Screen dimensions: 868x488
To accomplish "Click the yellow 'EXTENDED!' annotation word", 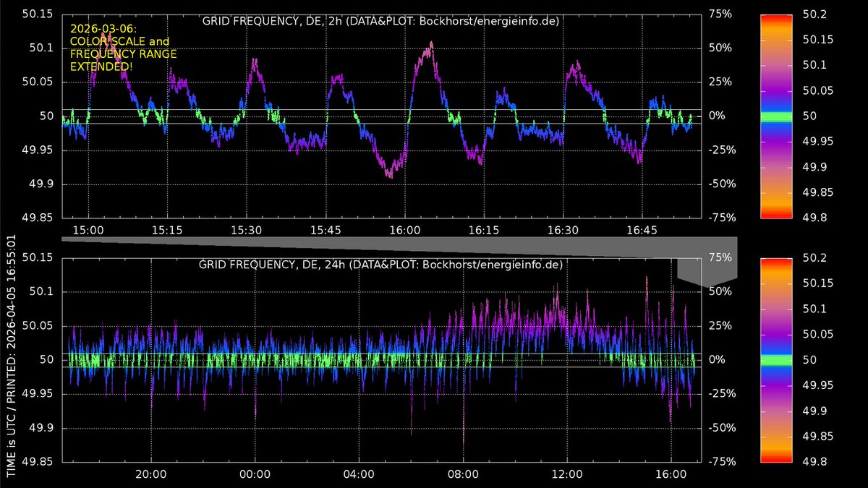I will [101, 66].
